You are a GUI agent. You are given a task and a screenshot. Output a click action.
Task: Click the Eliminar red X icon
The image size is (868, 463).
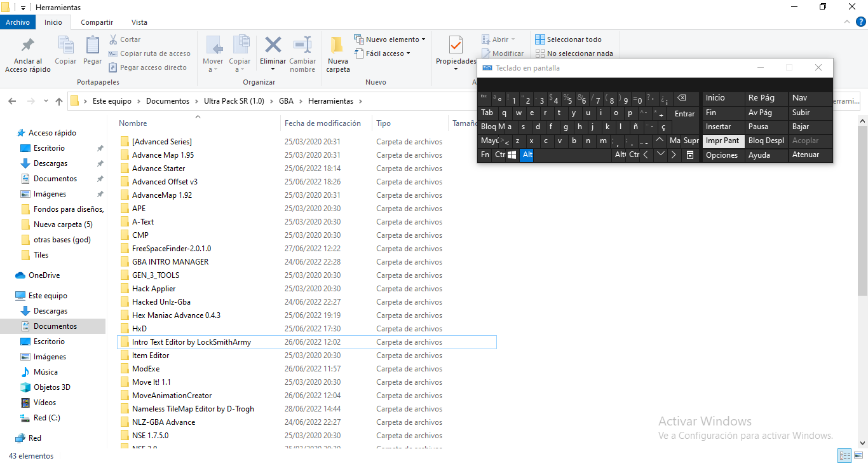coord(273,45)
